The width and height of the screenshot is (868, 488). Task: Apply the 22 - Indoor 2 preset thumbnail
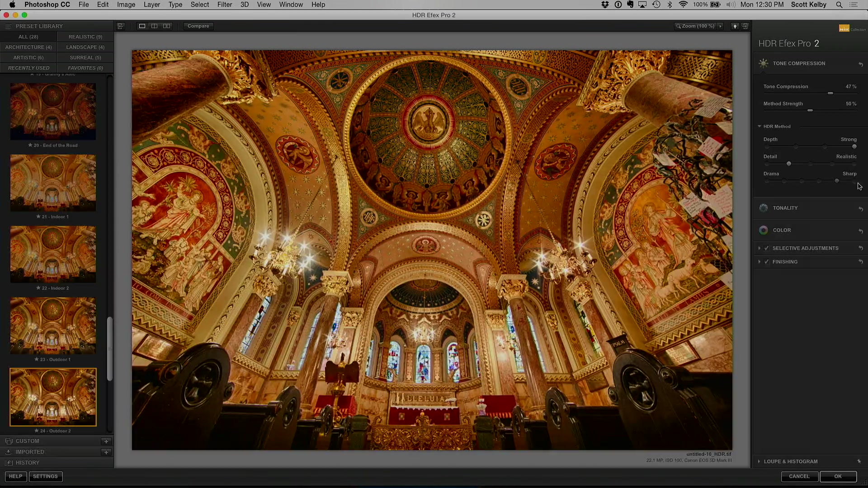[53, 254]
